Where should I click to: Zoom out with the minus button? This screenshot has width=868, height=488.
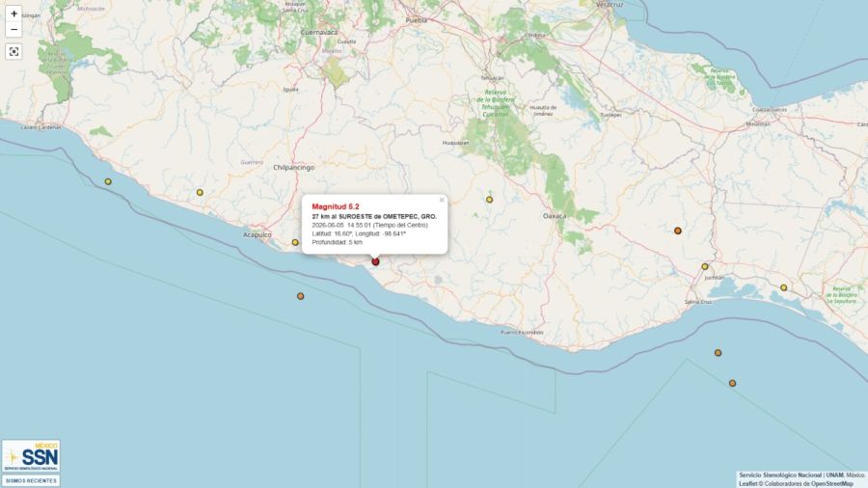point(14,29)
